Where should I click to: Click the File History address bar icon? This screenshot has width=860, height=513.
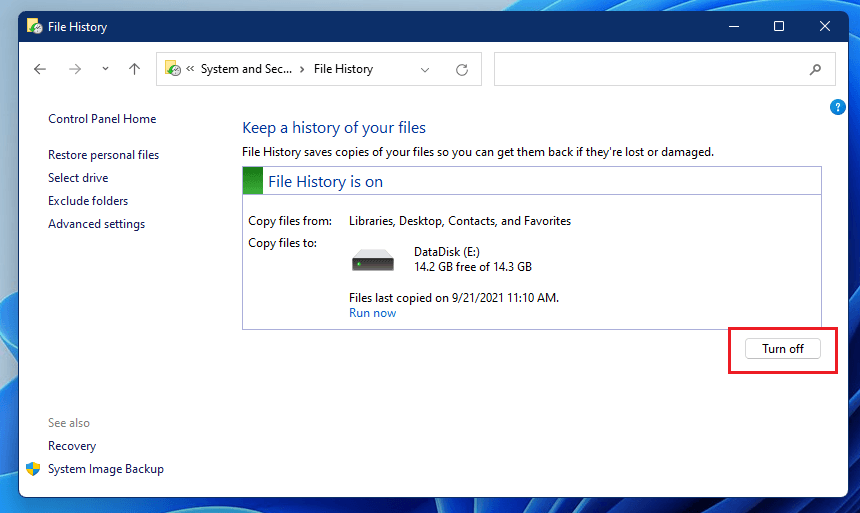point(173,69)
